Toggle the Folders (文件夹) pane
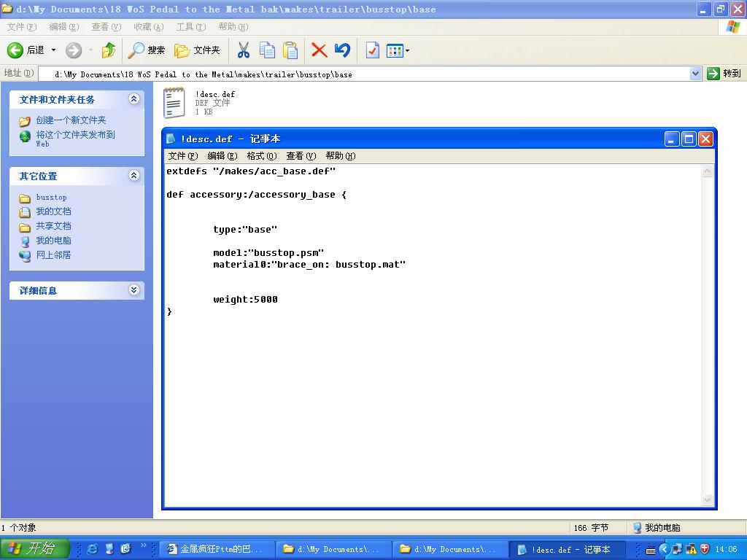The height and width of the screenshot is (560, 747). pos(197,50)
